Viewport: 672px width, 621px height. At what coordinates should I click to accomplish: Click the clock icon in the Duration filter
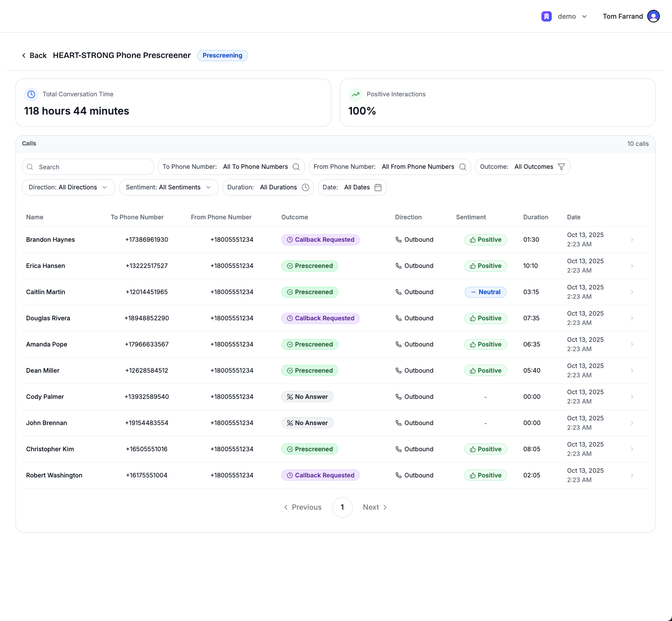(x=306, y=188)
